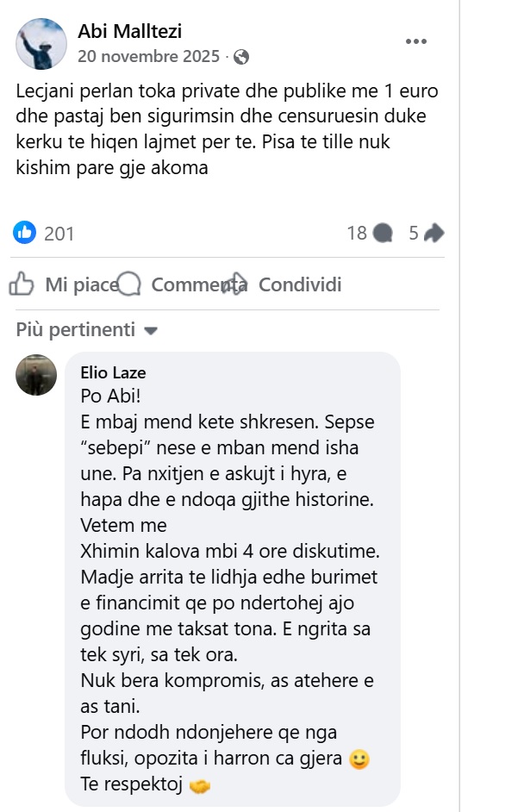Open the post options three-dot menu
The image size is (524, 812).
pyautogui.click(x=415, y=41)
